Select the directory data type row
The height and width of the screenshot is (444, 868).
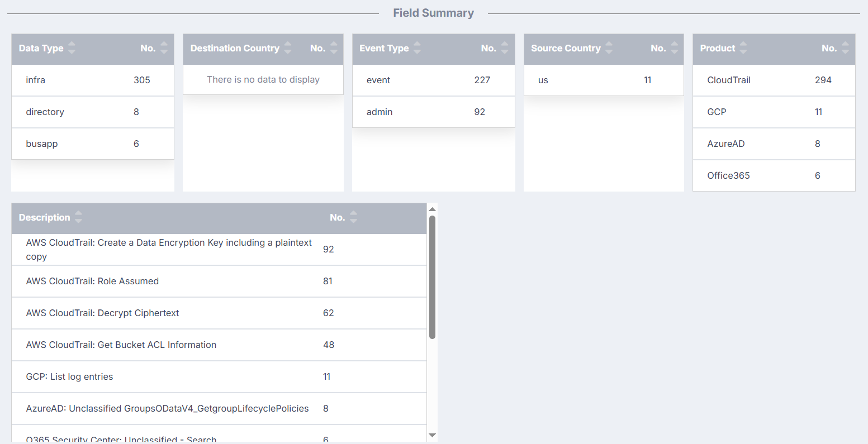pos(93,112)
